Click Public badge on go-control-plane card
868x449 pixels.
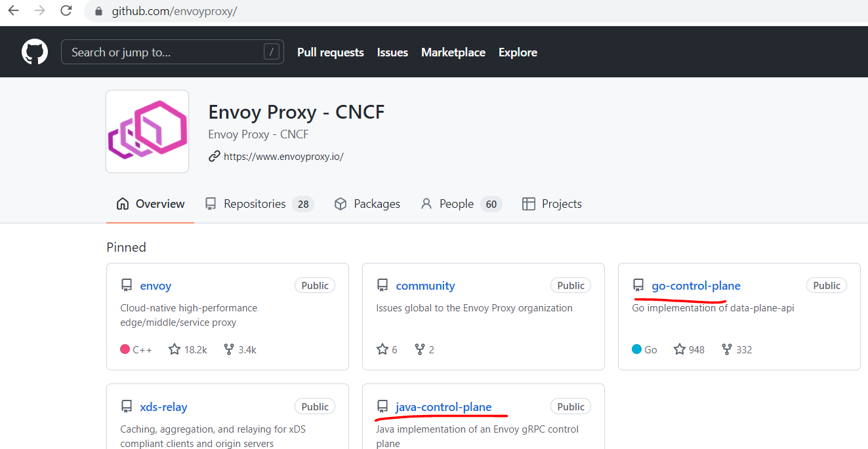pyautogui.click(x=827, y=285)
